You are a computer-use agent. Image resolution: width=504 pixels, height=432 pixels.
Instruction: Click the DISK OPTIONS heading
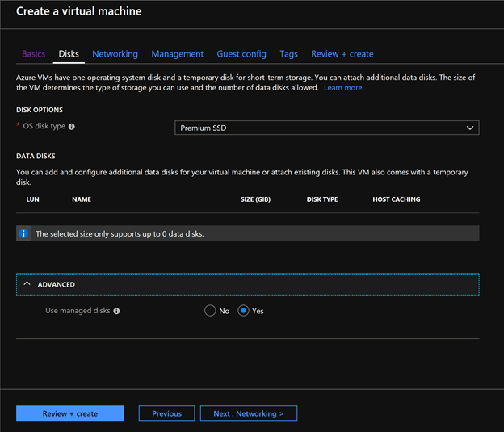pyautogui.click(x=40, y=110)
